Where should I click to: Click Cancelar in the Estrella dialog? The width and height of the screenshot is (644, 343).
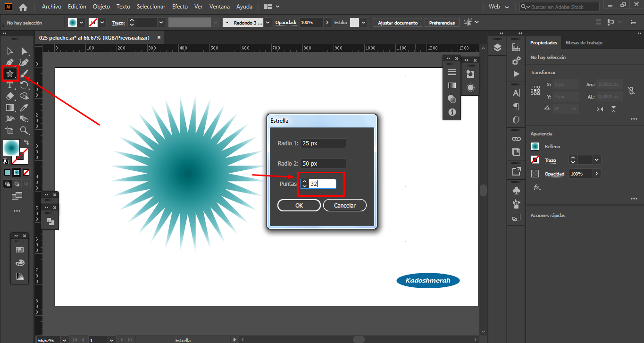click(x=345, y=205)
